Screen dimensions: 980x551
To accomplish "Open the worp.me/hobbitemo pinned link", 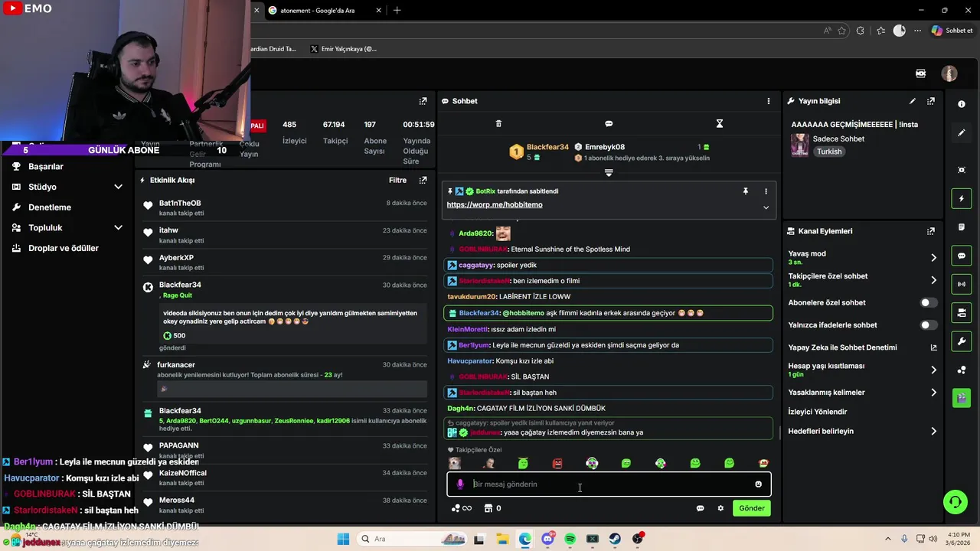I will pyautogui.click(x=495, y=205).
